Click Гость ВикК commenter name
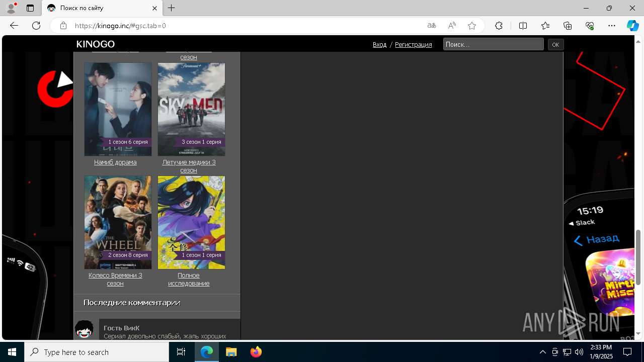644x362 pixels. click(x=122, y=328)
